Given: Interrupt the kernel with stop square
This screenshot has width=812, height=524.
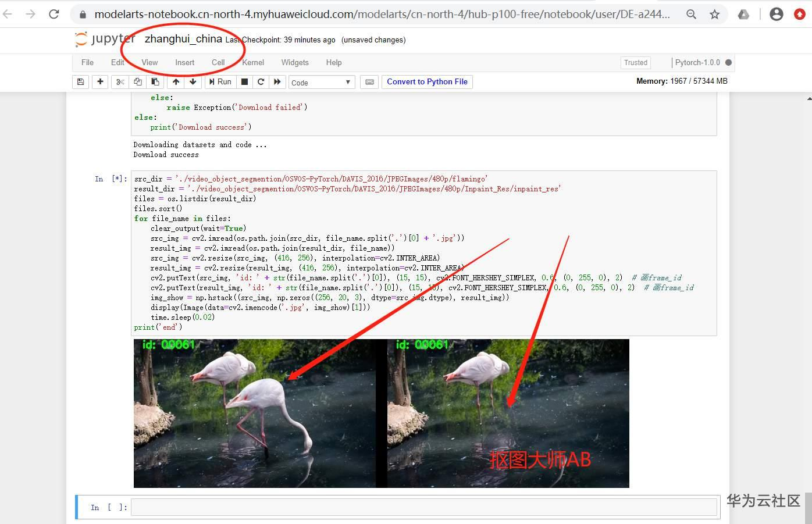Looking at the screenshot, I should (245, 82).
